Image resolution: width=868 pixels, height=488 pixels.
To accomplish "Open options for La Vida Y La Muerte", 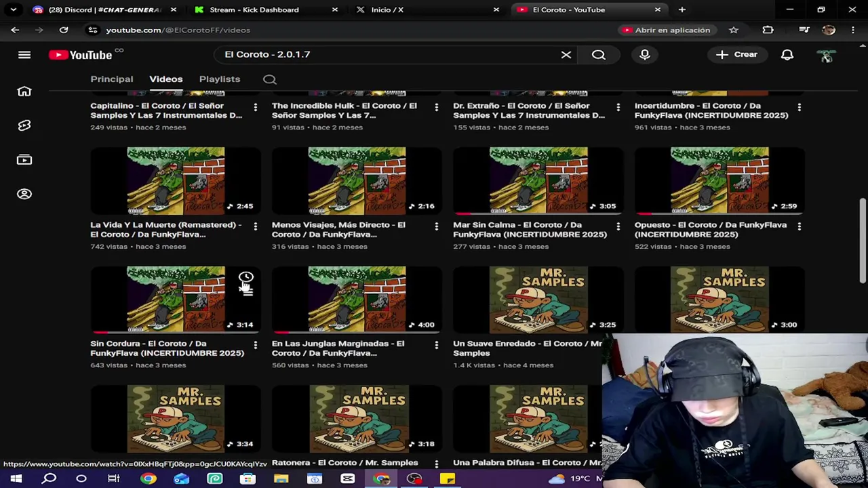I will (255, 226).
